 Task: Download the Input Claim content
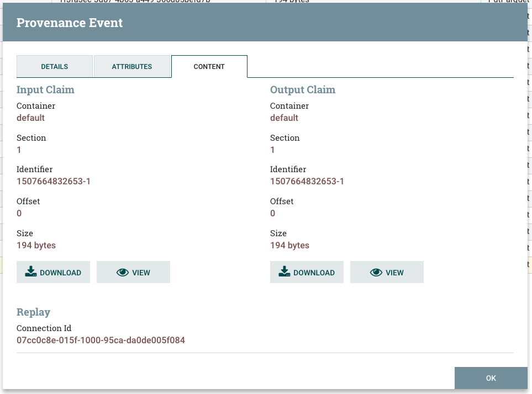click(53, 271)
